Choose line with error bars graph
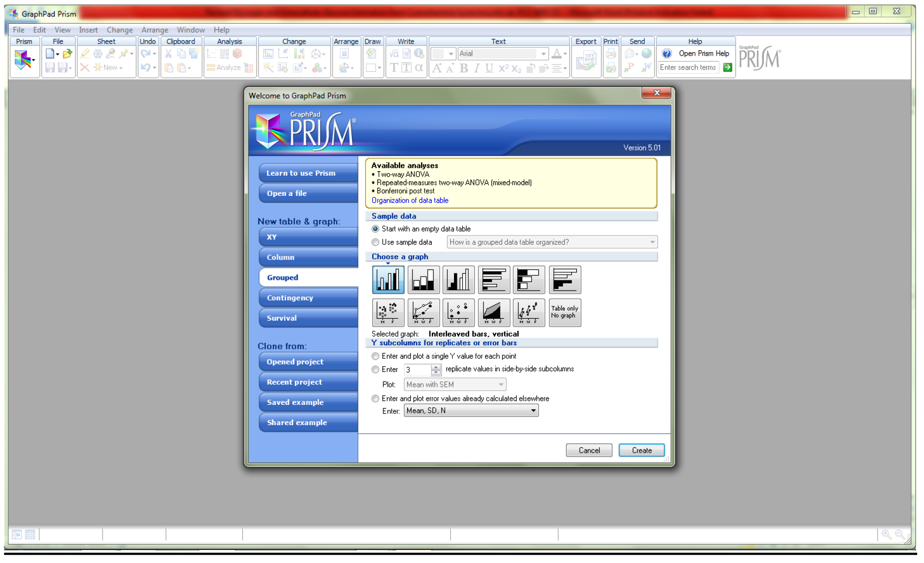Viewport: 924px width, 563px height. pos(424,312)
